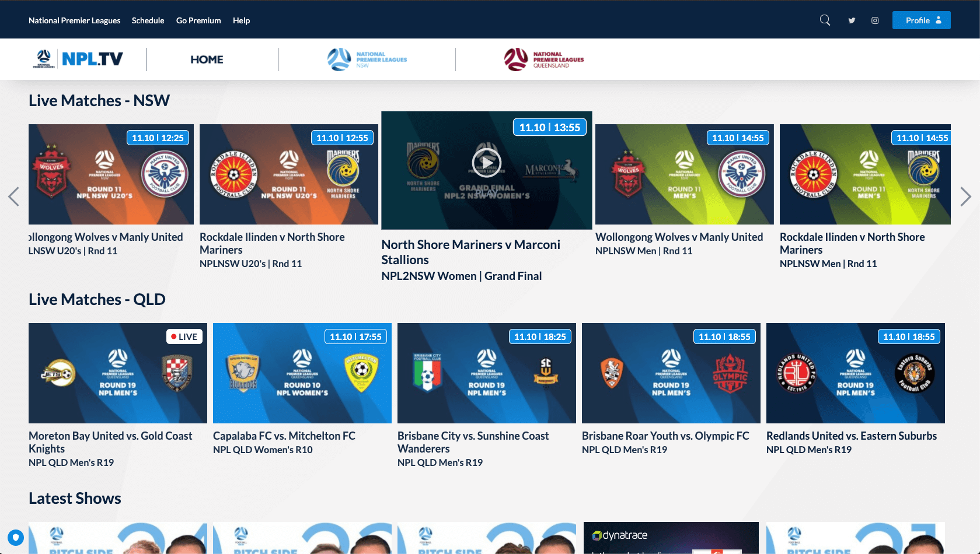Click the Latest Shows heading
This screenshot has width=980, height=554.
tap(75, 499)
